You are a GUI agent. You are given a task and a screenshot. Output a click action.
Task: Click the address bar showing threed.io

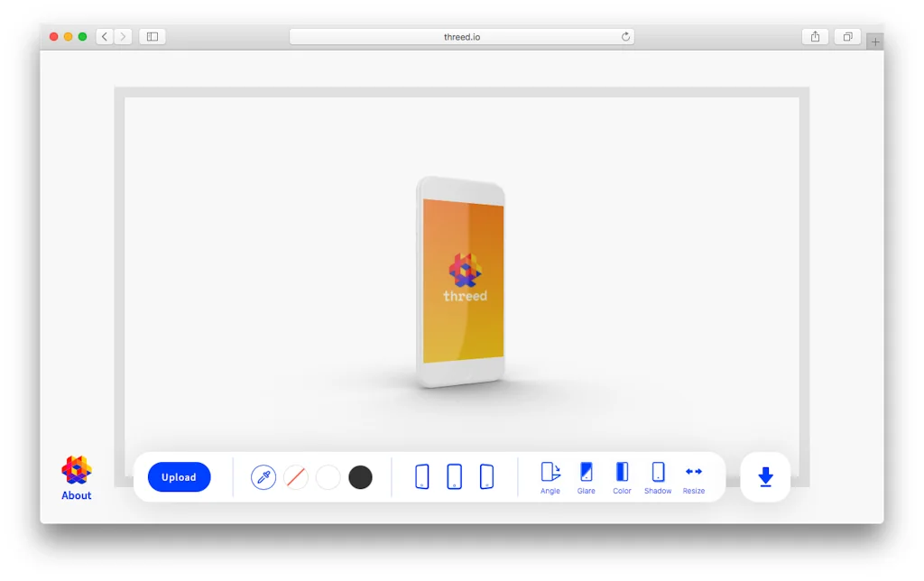coord(461,36)
